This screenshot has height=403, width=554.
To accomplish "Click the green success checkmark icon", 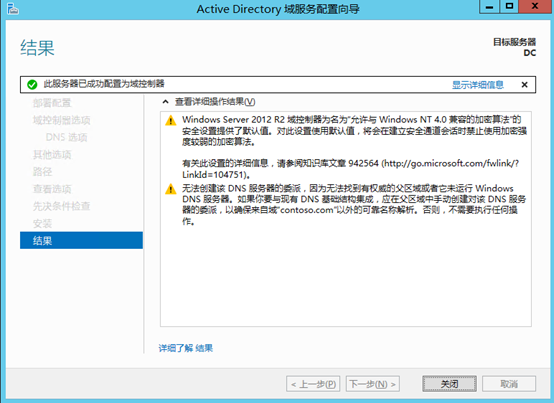I will tap(32, 84).
